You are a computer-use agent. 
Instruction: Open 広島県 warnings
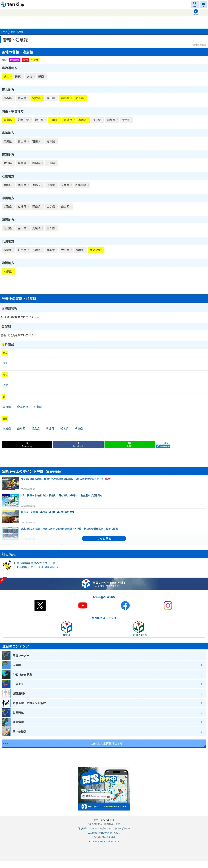click(x=52, y=207)
